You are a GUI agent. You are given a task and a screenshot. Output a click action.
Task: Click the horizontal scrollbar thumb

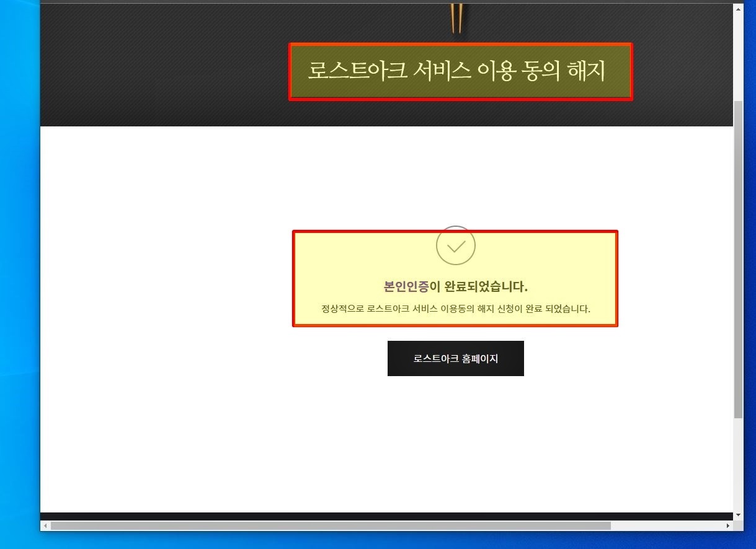click(x=331, y=525)
